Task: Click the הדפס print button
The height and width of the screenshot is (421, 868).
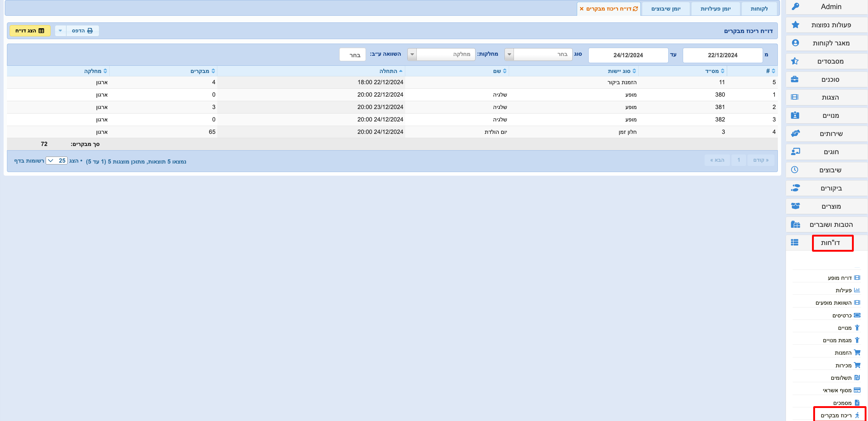Action: [x=82, y=31]
